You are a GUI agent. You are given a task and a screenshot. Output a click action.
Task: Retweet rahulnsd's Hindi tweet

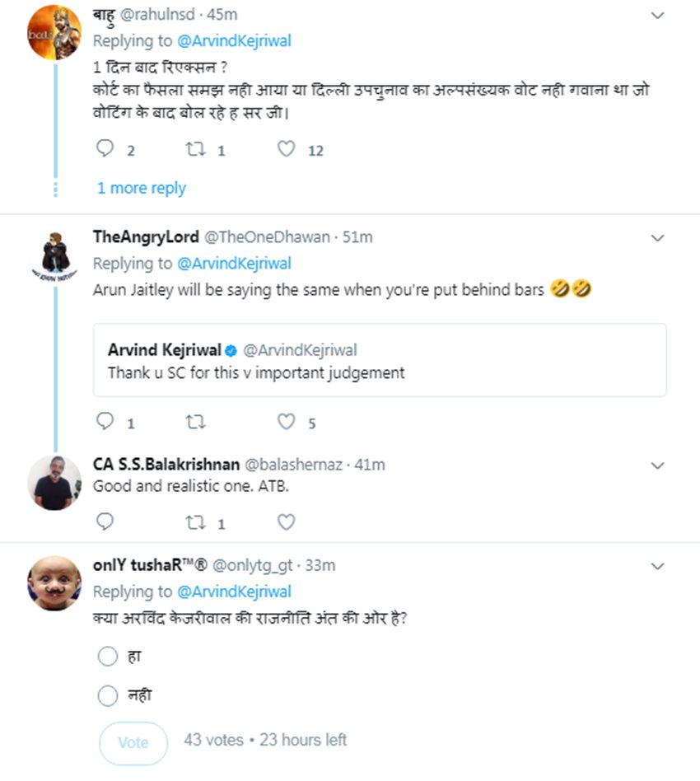[194, 149]
